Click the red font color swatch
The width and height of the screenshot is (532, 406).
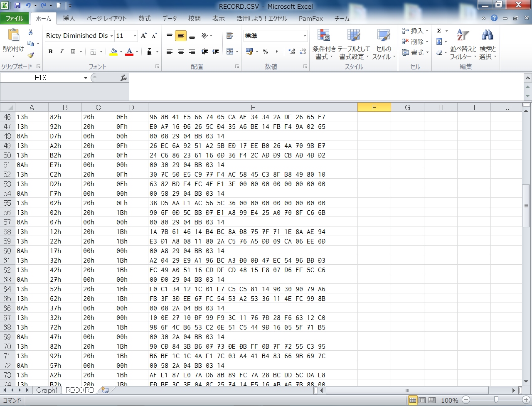coord(129,52)
